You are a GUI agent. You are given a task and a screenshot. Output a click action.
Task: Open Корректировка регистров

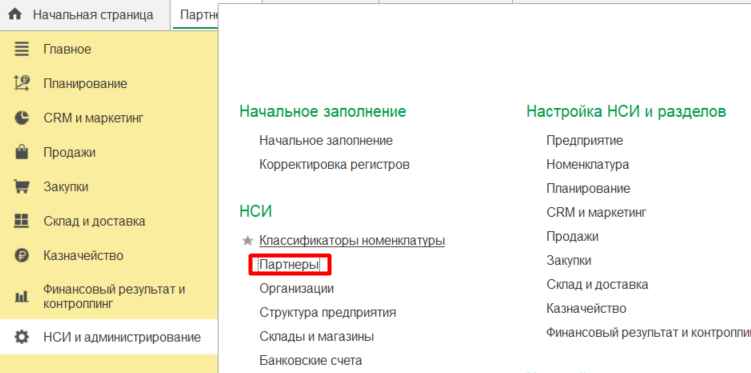[x=334, y=164]
